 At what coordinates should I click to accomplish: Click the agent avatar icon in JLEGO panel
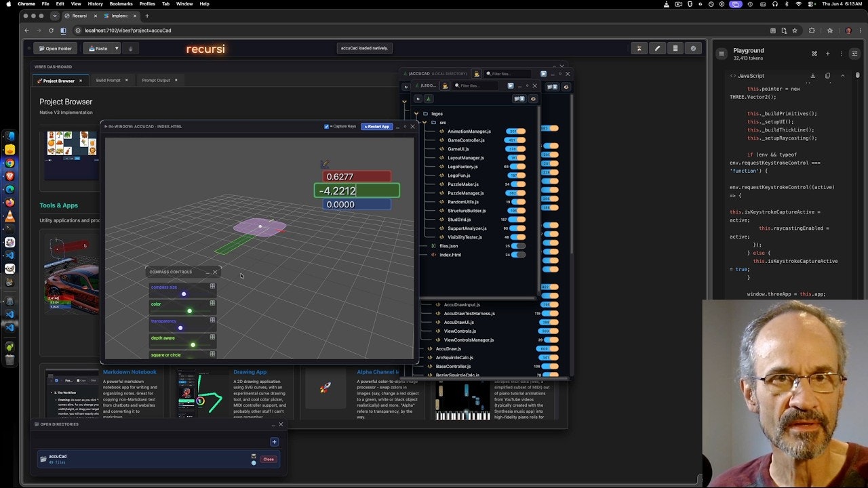(445, 86)
